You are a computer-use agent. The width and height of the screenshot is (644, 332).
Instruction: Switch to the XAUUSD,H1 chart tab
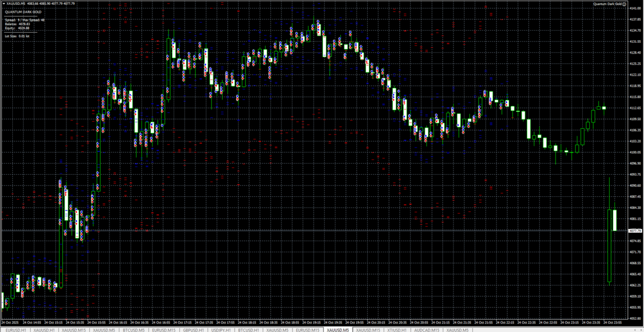point(44,329)
